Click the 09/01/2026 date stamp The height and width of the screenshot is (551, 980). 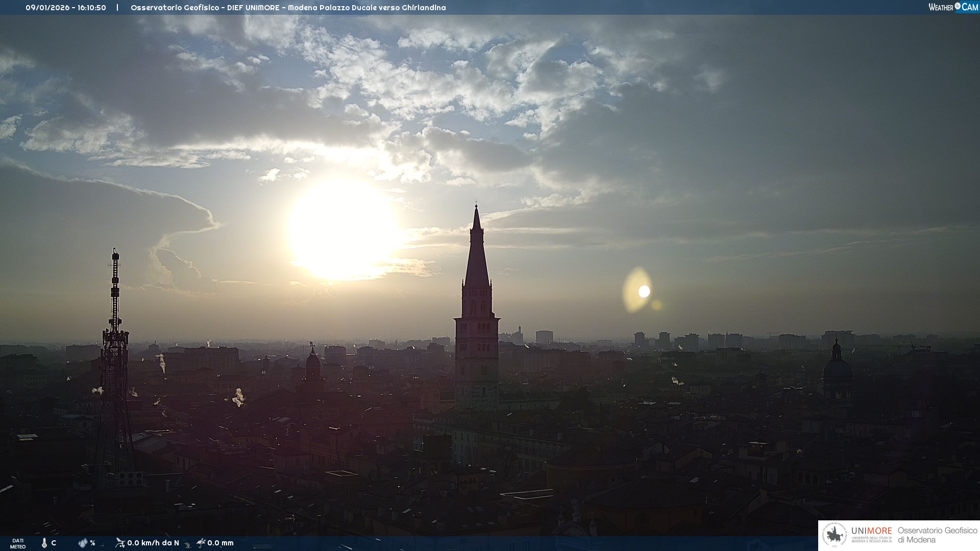(47, 8)
